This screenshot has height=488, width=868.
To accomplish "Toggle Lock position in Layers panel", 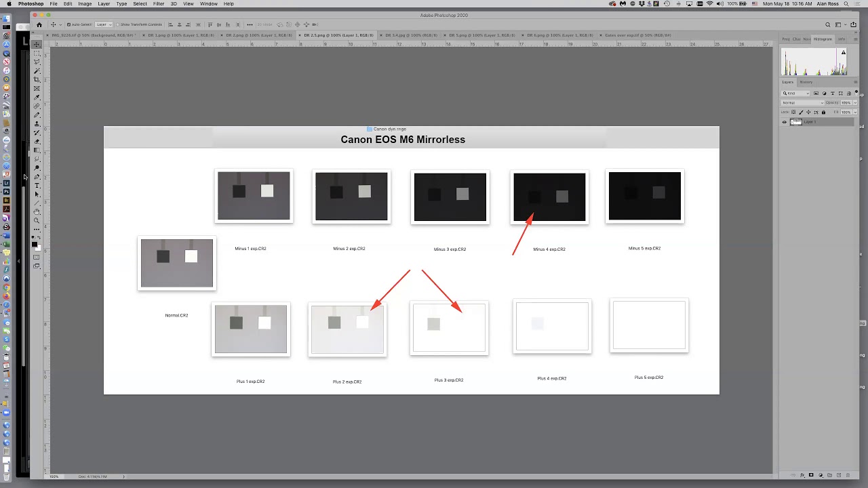I will [x=808, y=112].
